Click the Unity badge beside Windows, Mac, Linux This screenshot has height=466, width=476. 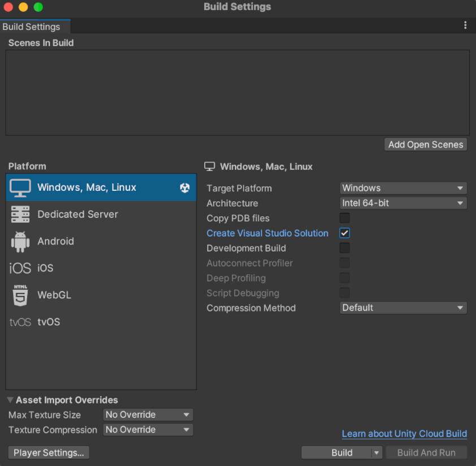[185, 187]
